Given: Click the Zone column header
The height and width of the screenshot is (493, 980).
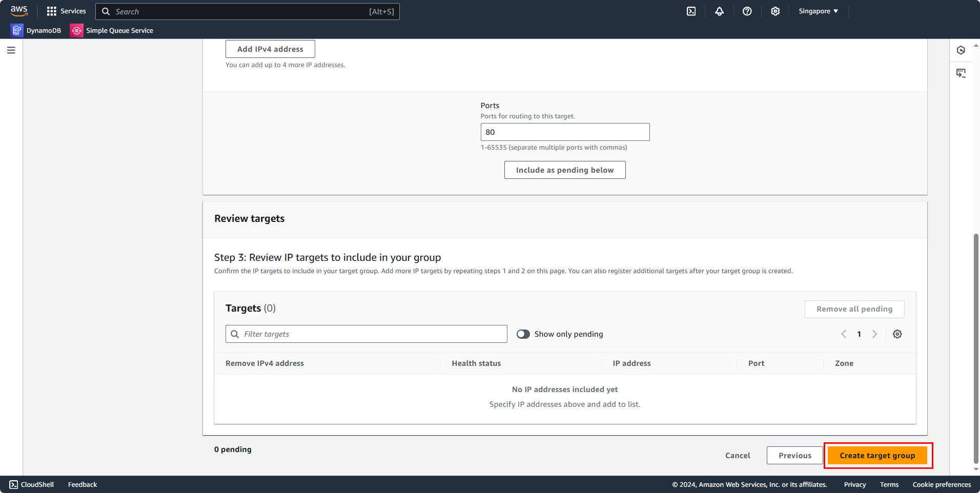Looking at the screenshot, I should 844,363.
